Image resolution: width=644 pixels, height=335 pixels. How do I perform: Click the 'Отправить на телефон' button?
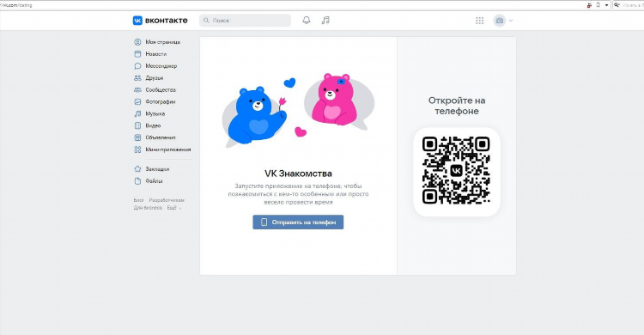tap(298, 222)
